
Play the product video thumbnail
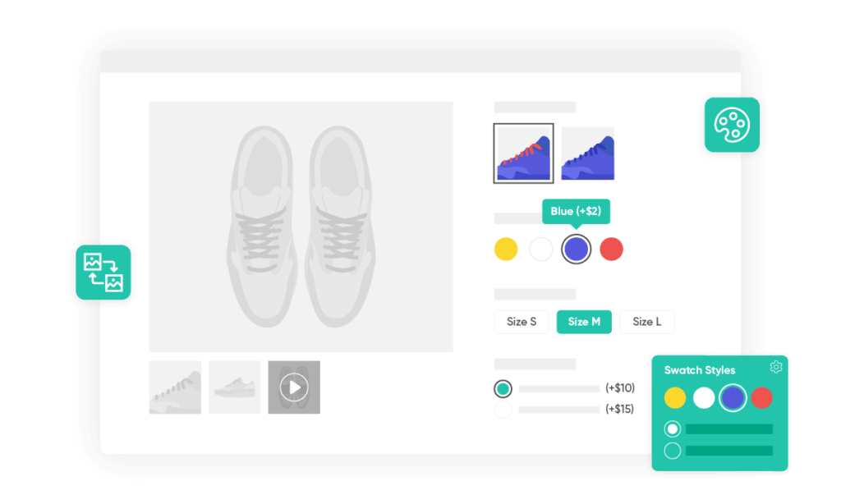[x=294, y=387]
